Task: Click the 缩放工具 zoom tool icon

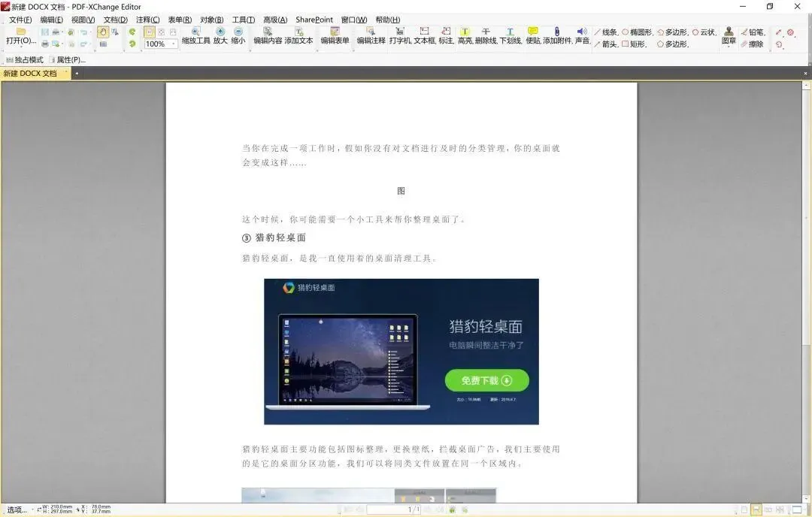Action: point(195,36)
